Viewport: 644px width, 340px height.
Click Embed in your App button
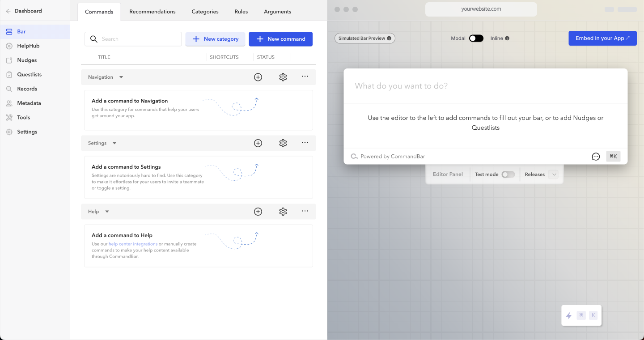click(602, 38)
